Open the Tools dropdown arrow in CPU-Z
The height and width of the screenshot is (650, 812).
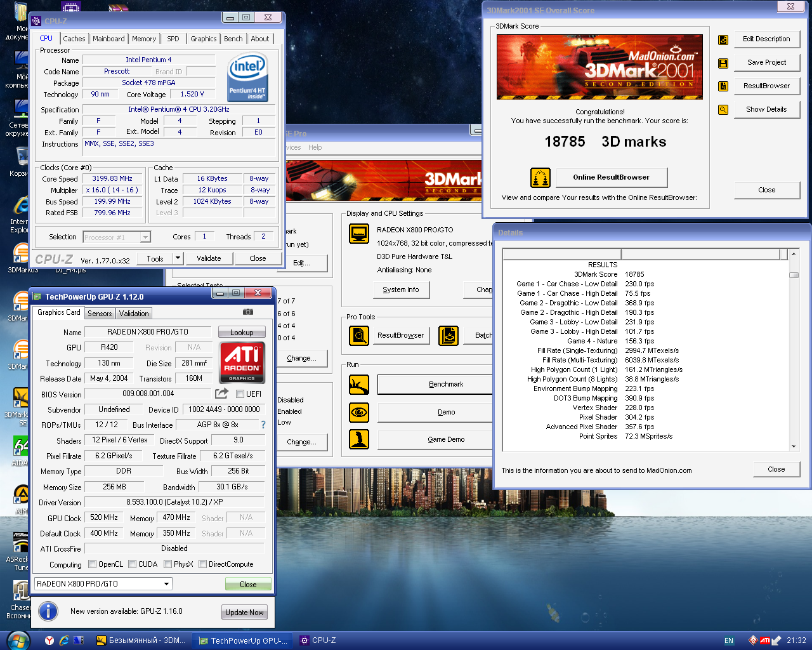tap(178, 258)
